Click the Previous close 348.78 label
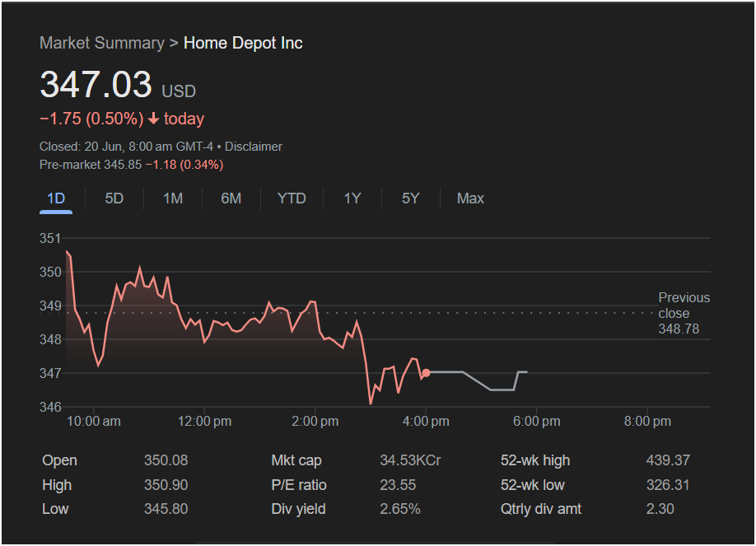The height and width of the screenshot is (546, 756). [684, 313]
